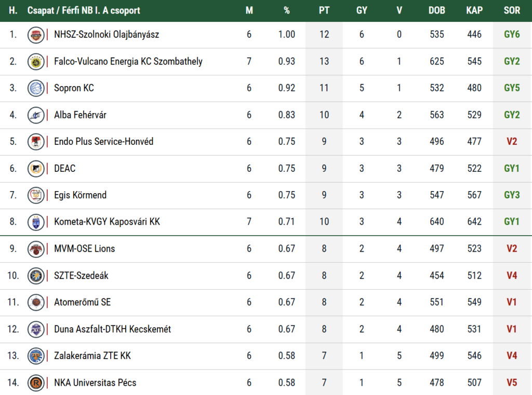The image size is (532, 395).
Task: Click the Egis Körmend team logo
Action: (x=36, y=195)
